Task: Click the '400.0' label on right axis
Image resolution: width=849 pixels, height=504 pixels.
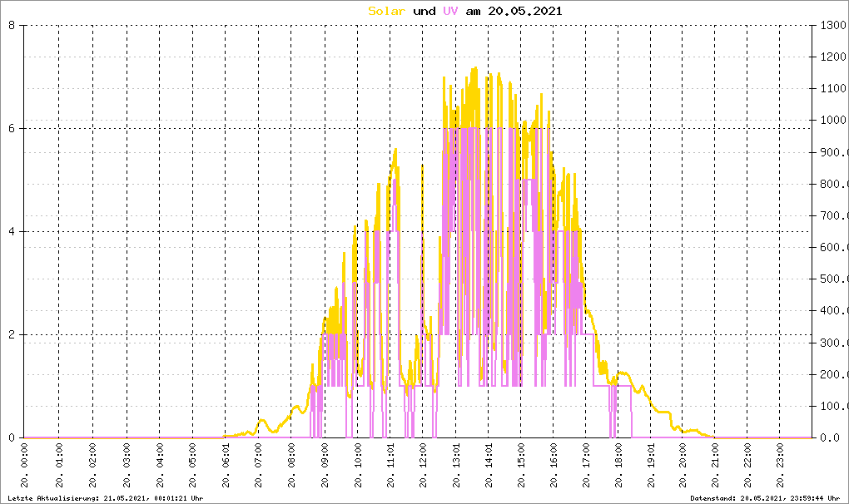Action: click(834, 311)
